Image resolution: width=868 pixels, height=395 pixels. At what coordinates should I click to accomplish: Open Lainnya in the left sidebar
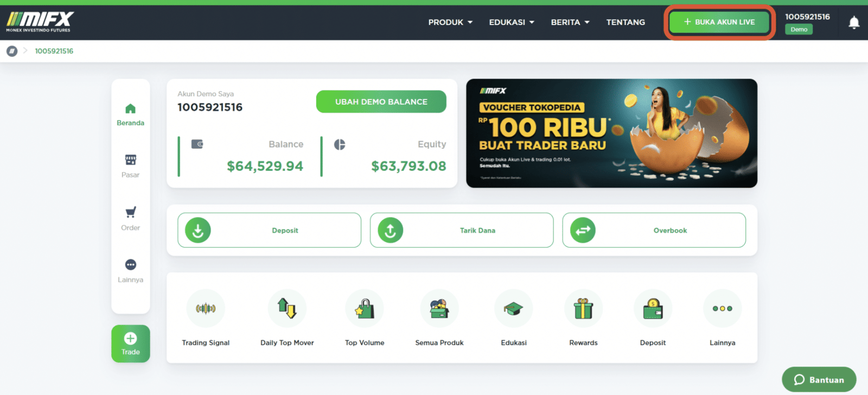130,271
